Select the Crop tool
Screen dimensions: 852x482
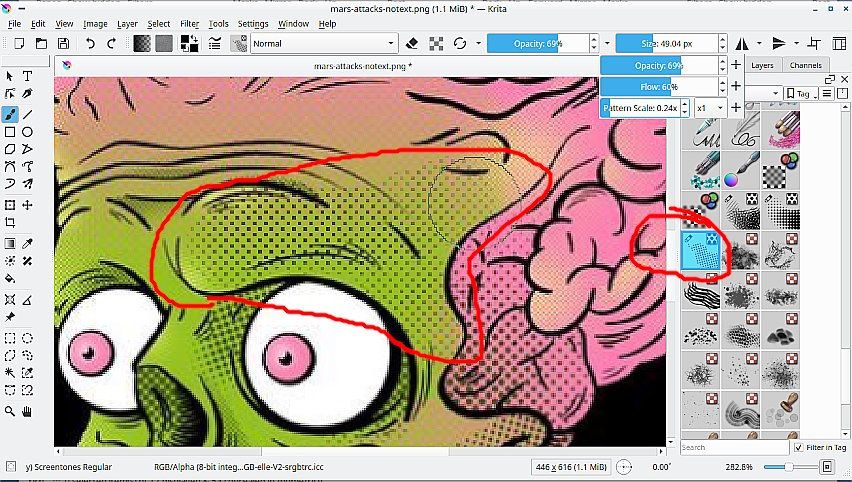tap(10, 222)
